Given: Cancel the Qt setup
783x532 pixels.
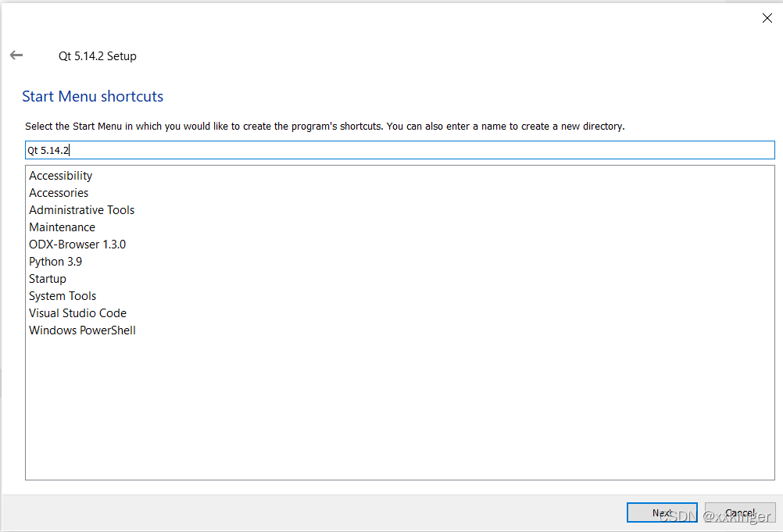Looking at the screenshot, I should [739, 512].
